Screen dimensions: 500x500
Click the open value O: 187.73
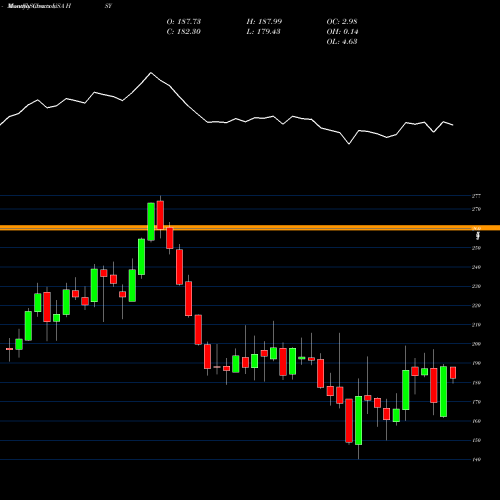184,22
